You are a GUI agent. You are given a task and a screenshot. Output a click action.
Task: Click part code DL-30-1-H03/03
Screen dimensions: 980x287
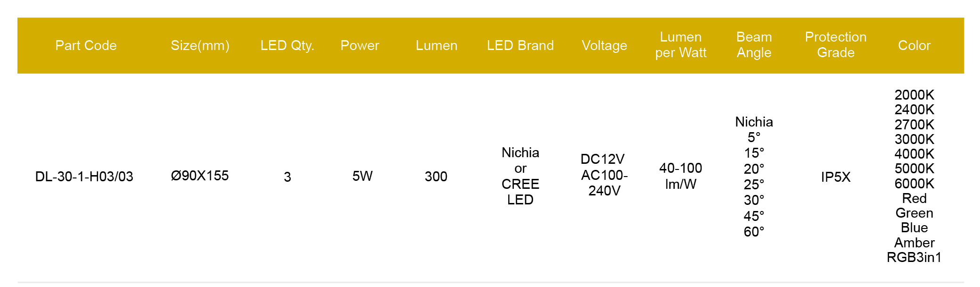[84, 177]
